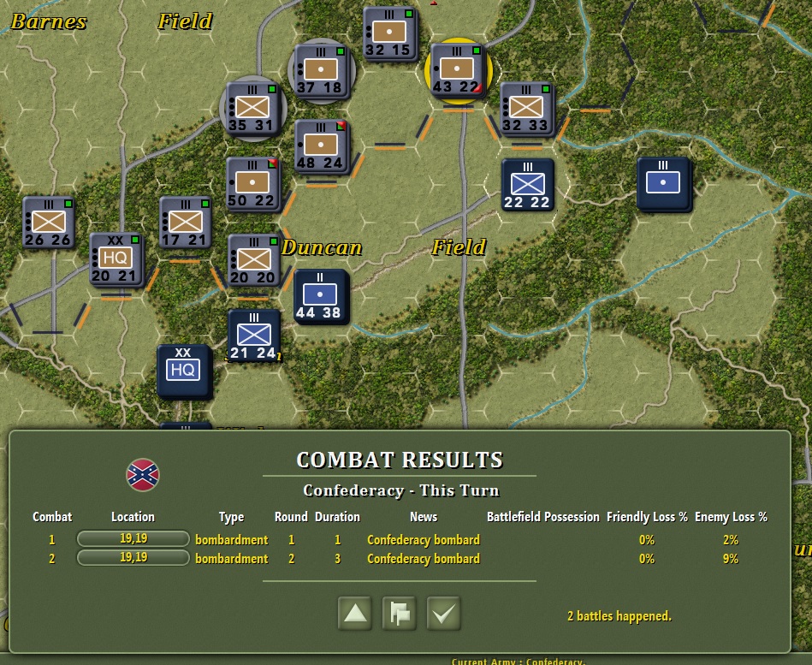Image resolution: width=812 pixels, height=665 pixels.
Task: Select Union artillery unit 48 24
Action: click(x=322, y=146)
